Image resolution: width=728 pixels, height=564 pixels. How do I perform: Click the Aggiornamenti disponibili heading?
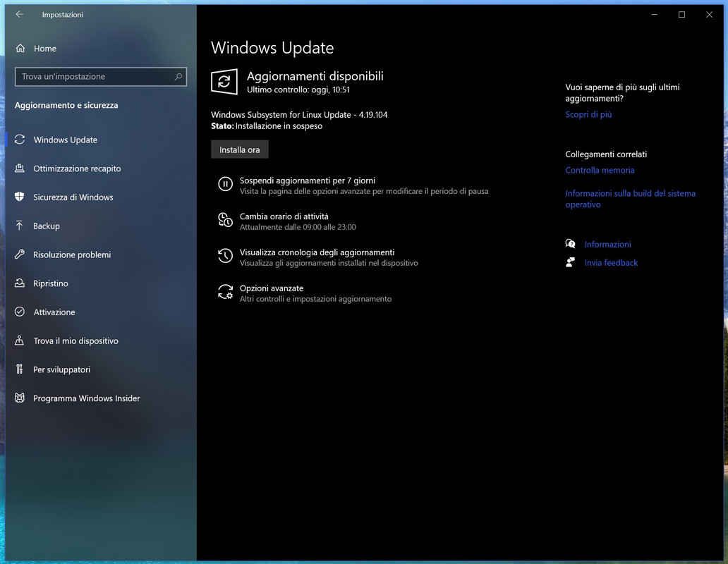point(315,76)
